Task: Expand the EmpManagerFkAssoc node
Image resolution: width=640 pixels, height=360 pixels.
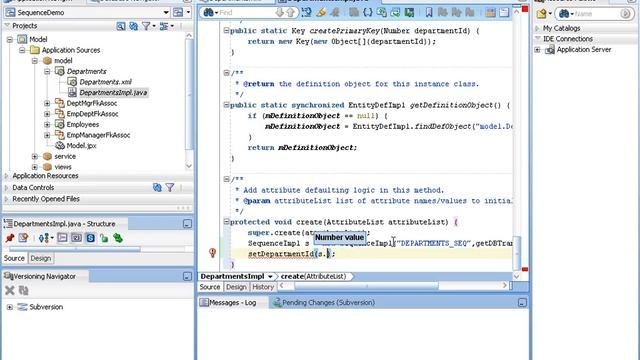Action: point(47,135)
